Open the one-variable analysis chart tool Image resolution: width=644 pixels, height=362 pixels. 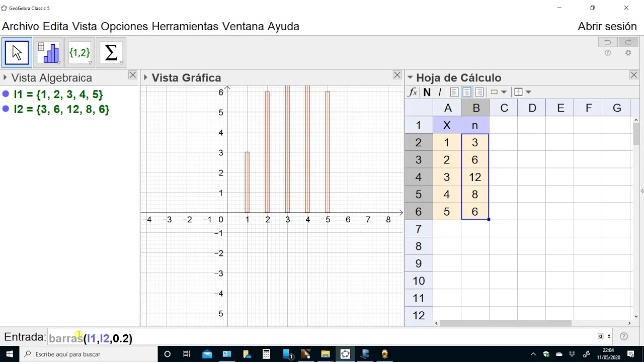point(49,52)
